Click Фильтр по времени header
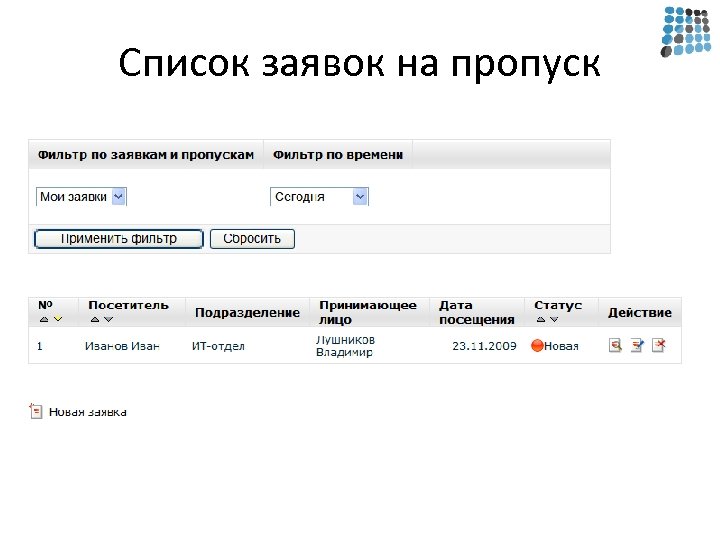This screenshot has width=720, height=540. point(338,155)
